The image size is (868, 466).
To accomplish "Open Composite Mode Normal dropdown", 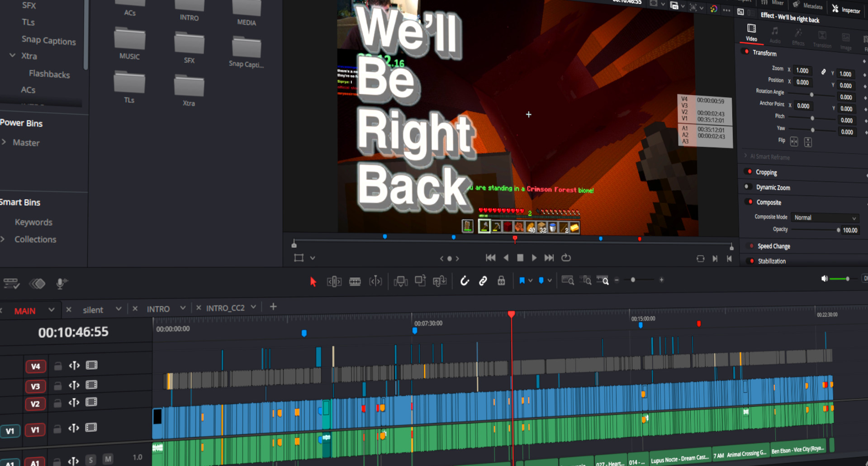I will point(825,218).
